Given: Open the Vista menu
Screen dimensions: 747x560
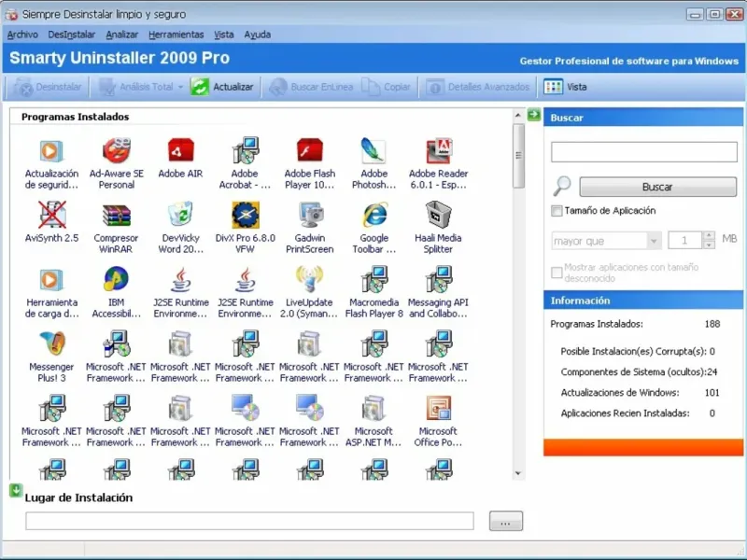Looking at the screenshot, I should pyautogui.click(x=223, y=35).
